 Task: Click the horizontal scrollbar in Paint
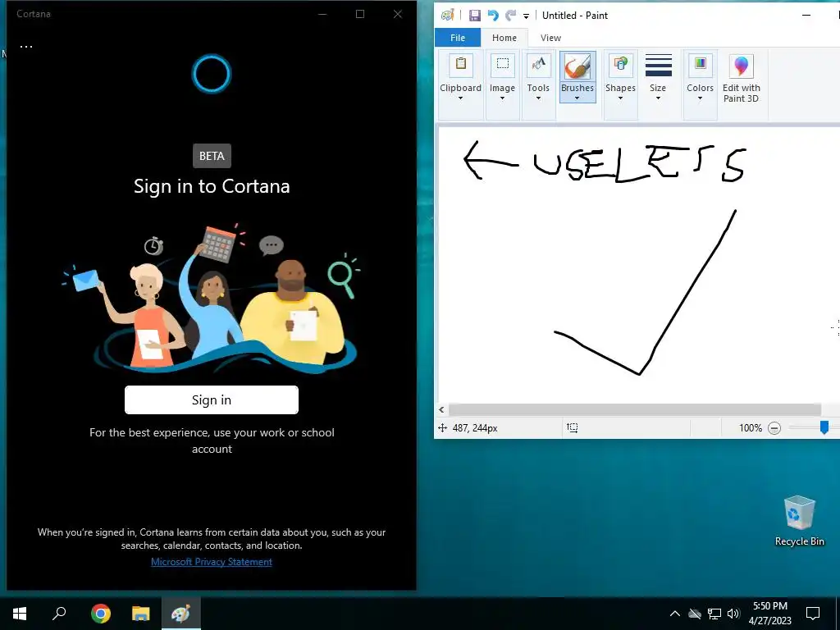point(635,410)
